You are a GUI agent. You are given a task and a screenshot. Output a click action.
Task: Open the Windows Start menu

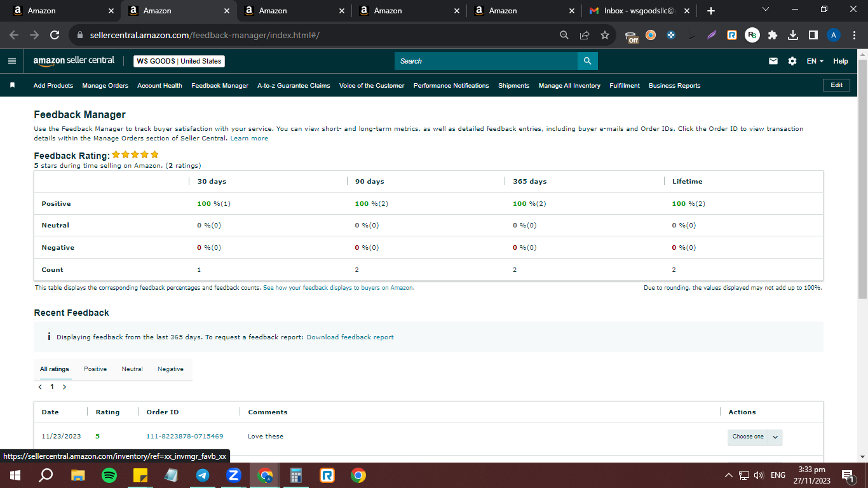[15, 475]
